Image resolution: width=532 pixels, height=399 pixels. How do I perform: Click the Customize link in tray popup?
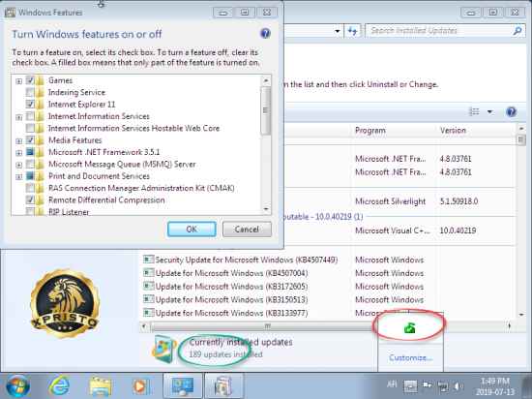coord(410,357)
